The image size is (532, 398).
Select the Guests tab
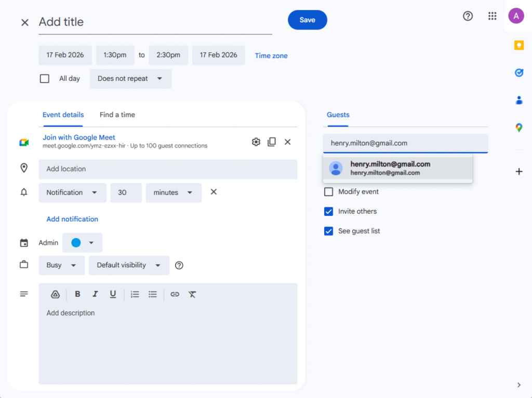338,115
